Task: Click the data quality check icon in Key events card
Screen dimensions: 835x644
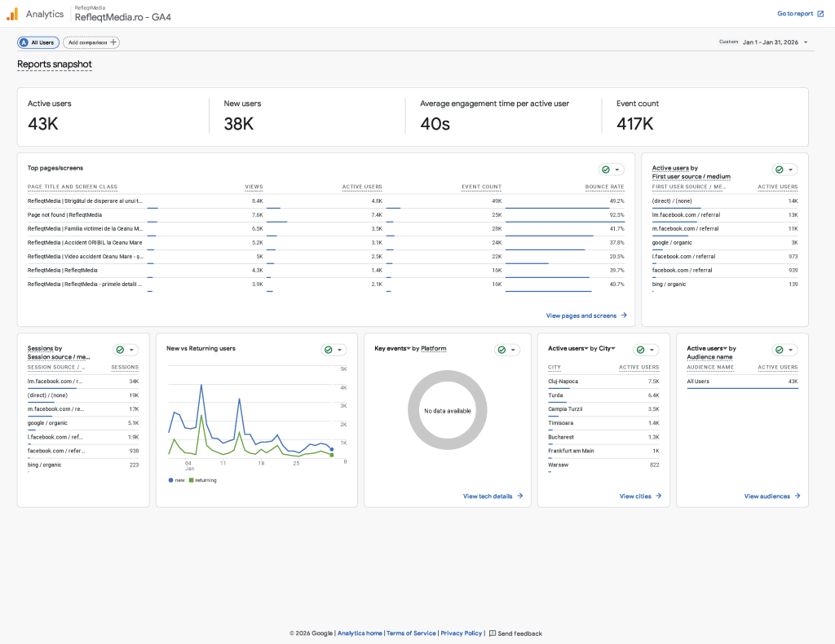Action: coord(501,350)
